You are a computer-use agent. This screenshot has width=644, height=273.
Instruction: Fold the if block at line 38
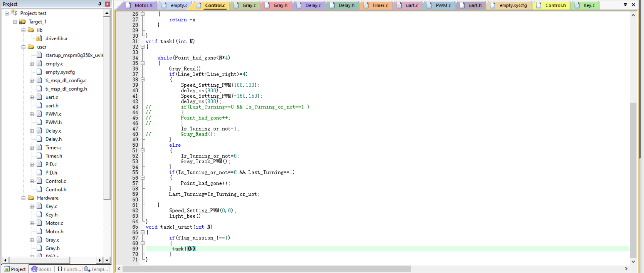[x=142, y=80]
